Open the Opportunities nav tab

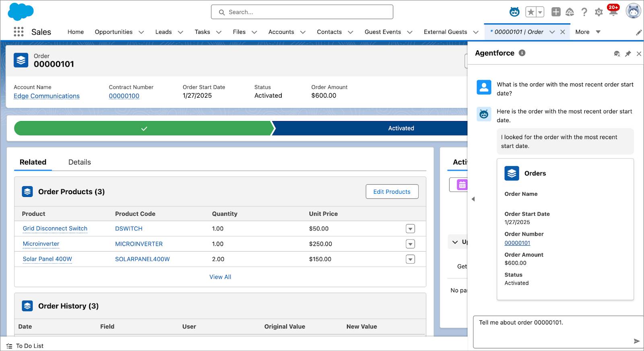pos(114,32)
